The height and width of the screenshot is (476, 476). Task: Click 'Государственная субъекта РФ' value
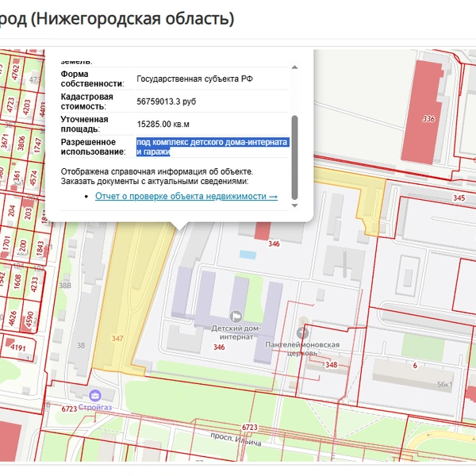tap(194, 79)
